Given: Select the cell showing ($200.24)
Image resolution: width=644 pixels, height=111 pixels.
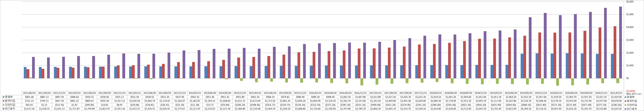Looking at the screenshot, I should pos(240,105).
